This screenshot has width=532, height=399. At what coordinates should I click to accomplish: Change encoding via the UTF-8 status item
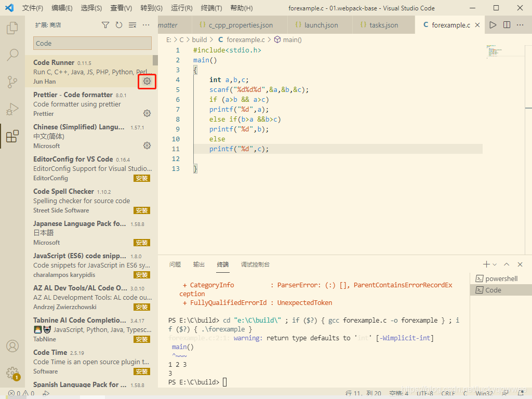[x=425, y=394]
